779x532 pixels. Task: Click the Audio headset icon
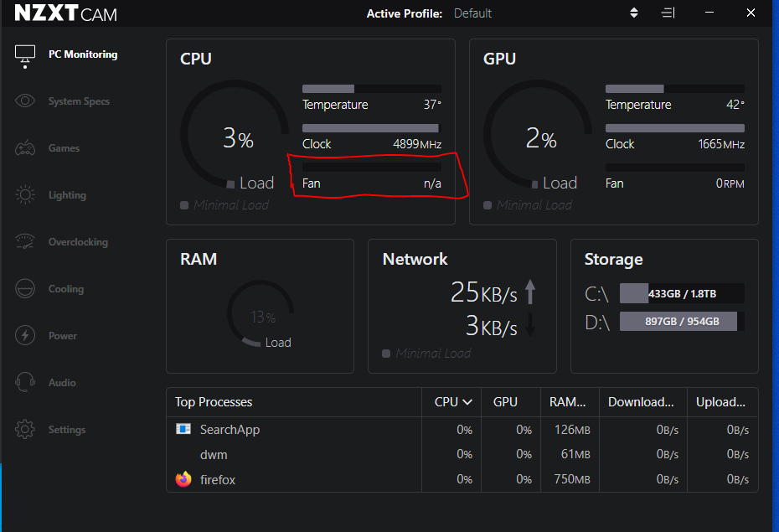tap(25, 382)
